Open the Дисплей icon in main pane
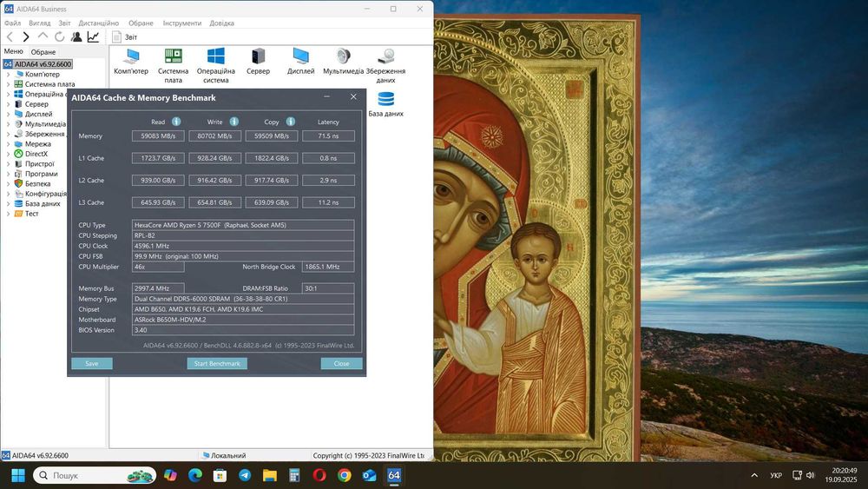 300,62
